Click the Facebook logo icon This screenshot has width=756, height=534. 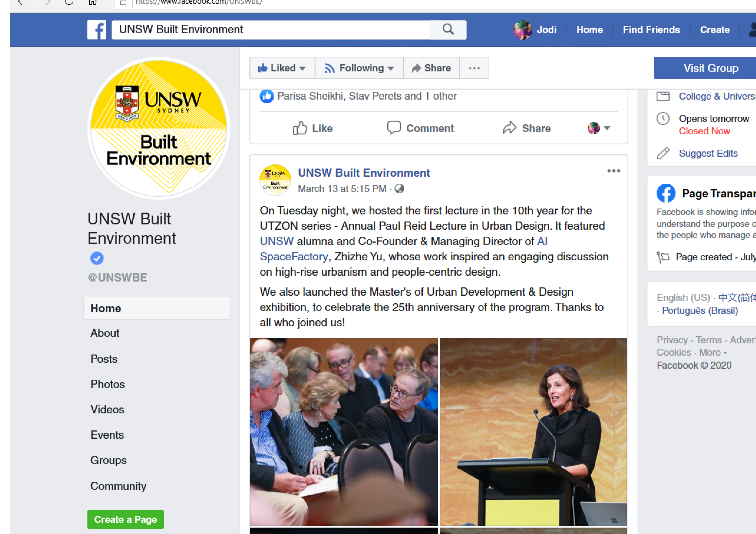(97, 30)
